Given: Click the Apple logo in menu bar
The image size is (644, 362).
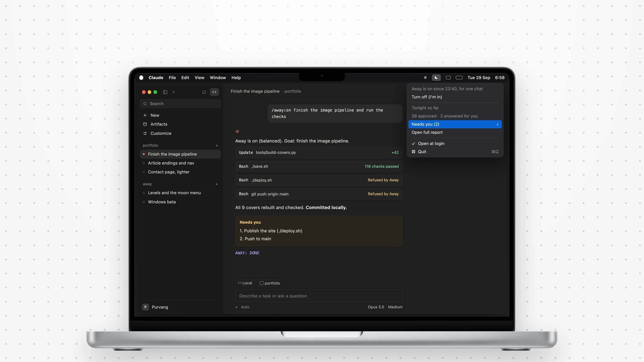Looking at the screenshot, I should point(141,78).
